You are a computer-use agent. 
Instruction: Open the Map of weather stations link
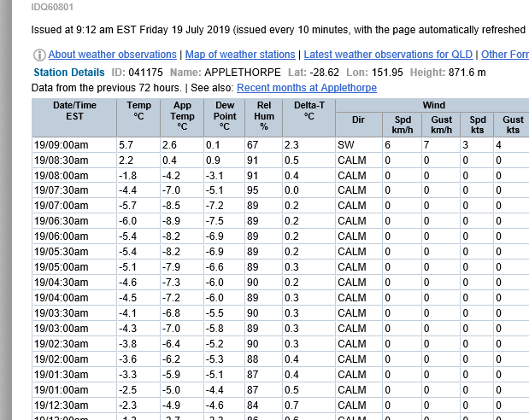(x=240, y=55)
